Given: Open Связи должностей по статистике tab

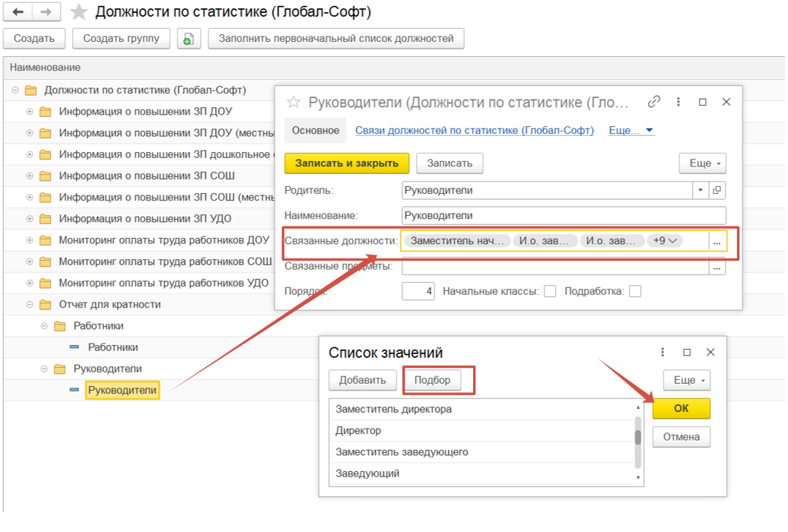Looking at the screenshot, I should pyautogui.click(x=475, y=131).
